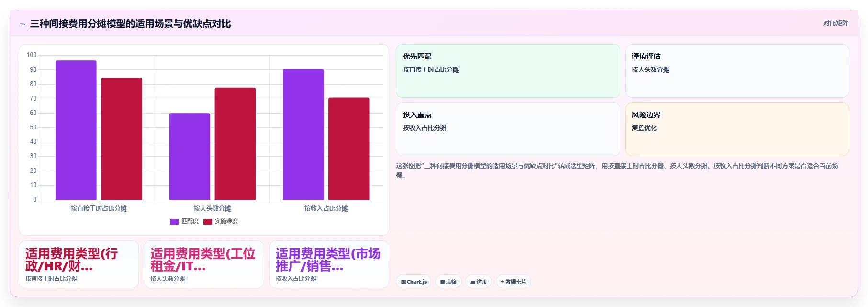This screenshot has height=307, width=868.
Task: Click the x-axis label 按直接工时占比分摊
Action: [99, 208]
